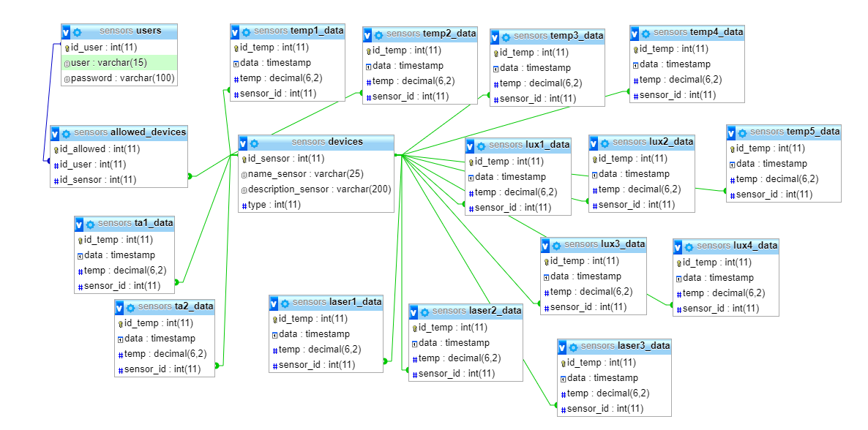Select sensor_id column in temp4_data
Image resolution: width=868 pixels, height=430 pixels.
pos(686,94)
